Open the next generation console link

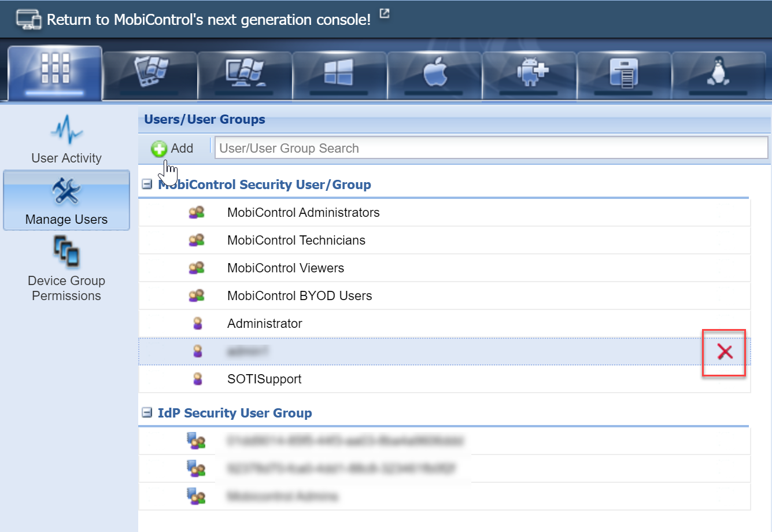tap(209, 19)
